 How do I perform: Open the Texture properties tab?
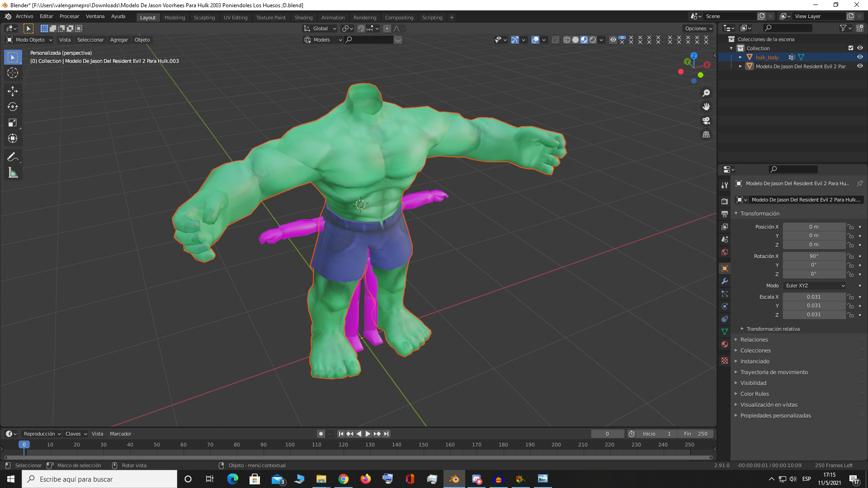[725, 361]
